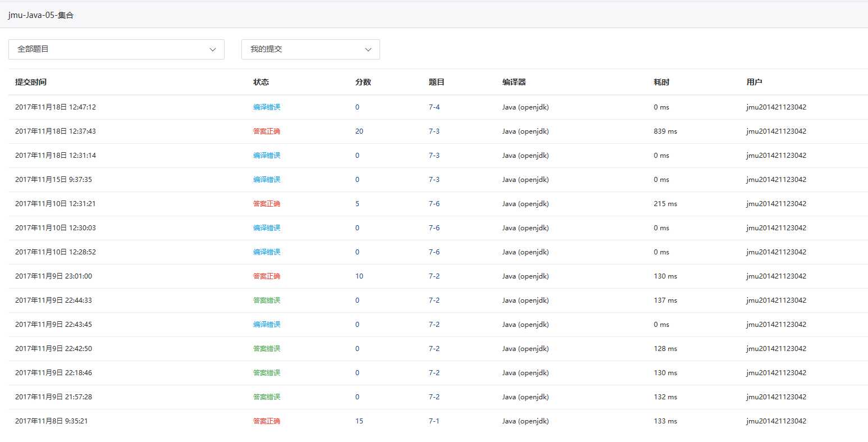Click the 132 ms duration value
This screenshot has height=442, width=868.
(x=665, y=397)
